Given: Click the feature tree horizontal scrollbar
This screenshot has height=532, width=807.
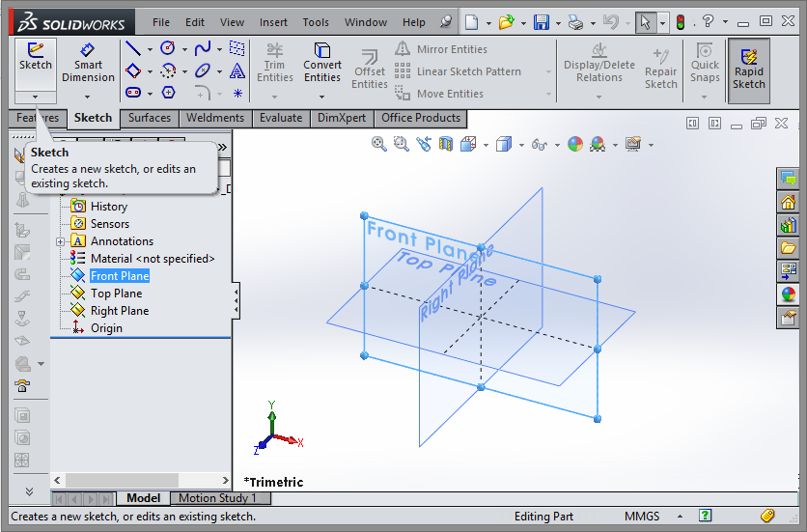Looking at the screenshot, I should tap(122, 480).
